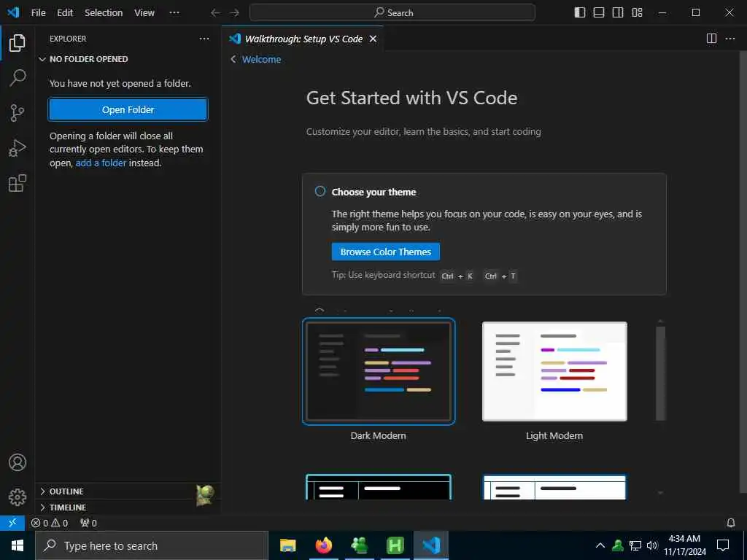Click the volume speaker tray icon
Image resolution: width=747 pixels, height=560 pixels.
[x=652, y=545]
